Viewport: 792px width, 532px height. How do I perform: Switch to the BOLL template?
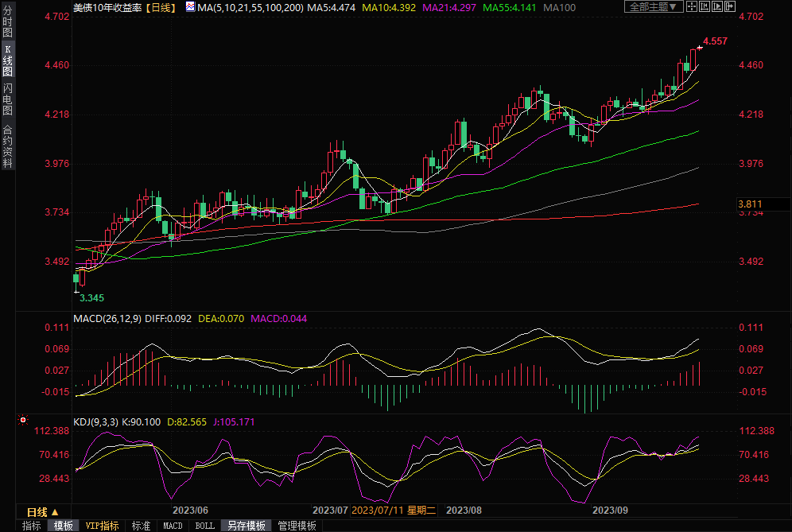pyautogui.click(x=204, y=526)
